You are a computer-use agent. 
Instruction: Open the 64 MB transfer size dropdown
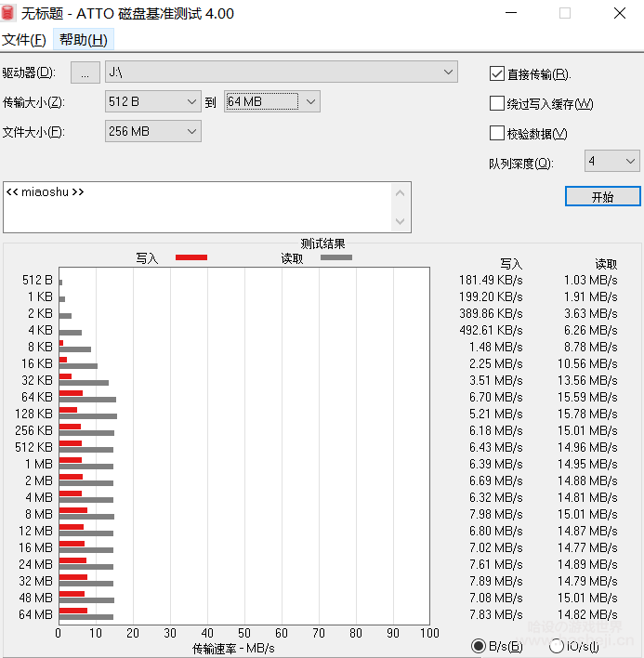click(272, 101)
